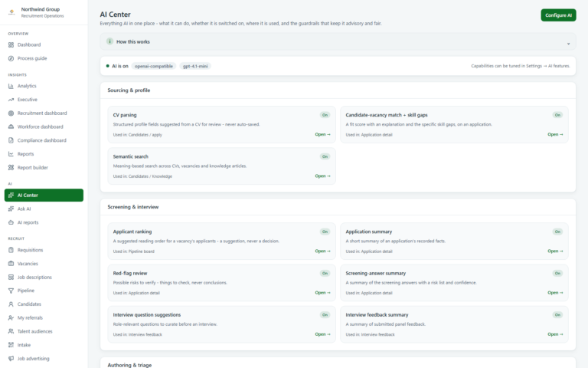Viewport: 588px width, 368px height.
Task: Click the Candidates person icon
Action: click(11, 304)
